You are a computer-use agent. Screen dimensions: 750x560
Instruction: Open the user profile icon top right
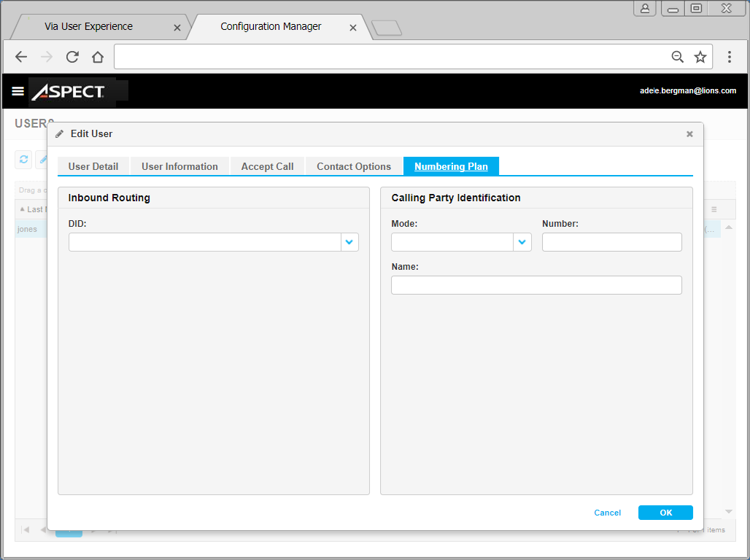point(644,8)
